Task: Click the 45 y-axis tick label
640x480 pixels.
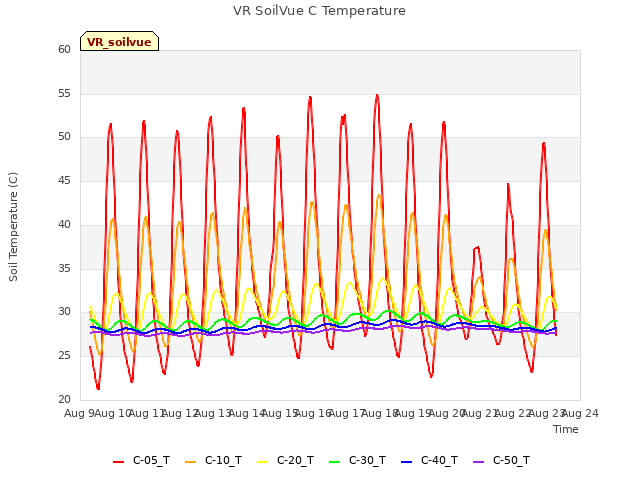Action: (x=64, y=180)
